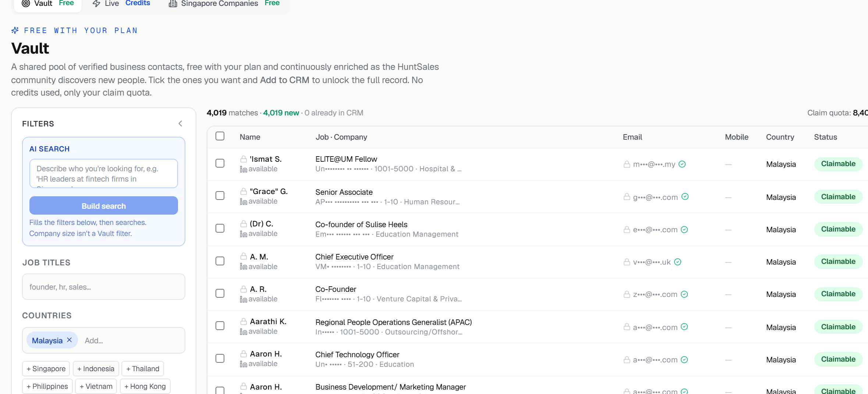Image resolution: width=868 pixels, height=394 pixels.
Task: Add Singapore to country filters
Action: coord(46,369)
